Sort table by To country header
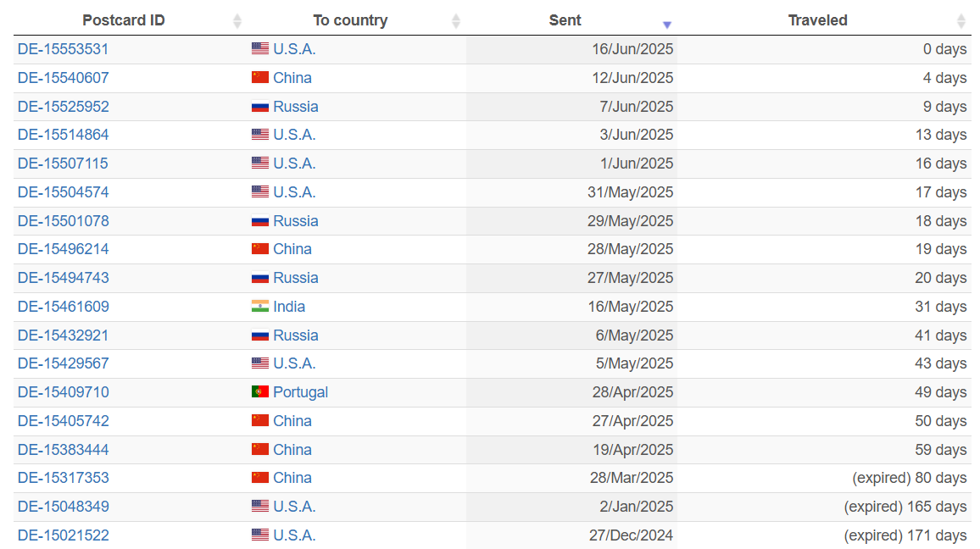 351,20
